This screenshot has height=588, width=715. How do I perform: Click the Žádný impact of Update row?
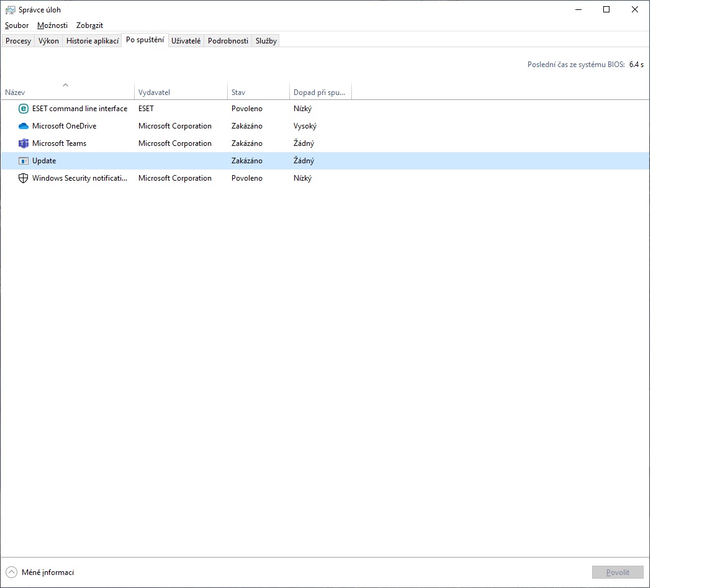click(x=304, y=161)
